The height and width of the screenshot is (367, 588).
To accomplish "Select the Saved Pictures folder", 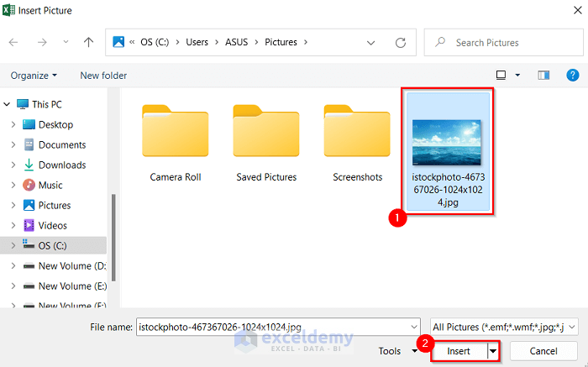I will coord(266,144).
